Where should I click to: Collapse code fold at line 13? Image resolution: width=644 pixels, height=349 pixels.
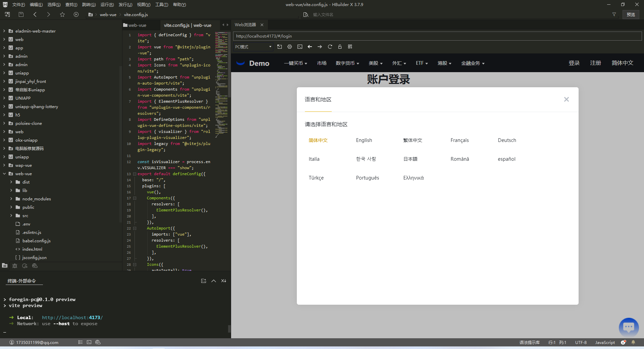point(135,174)
